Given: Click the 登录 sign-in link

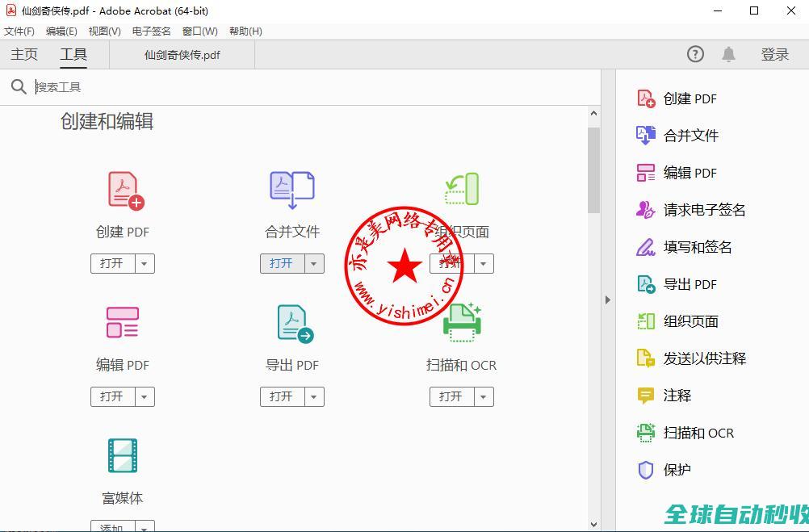Looking at the screenshot, I should tap(774, 54).
